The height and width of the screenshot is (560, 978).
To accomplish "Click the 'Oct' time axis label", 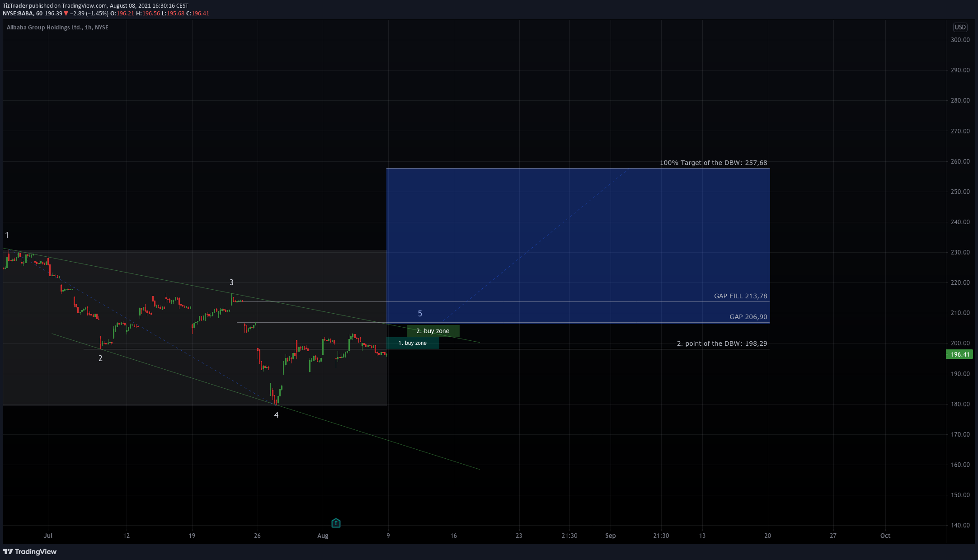I will click(885, 536).
